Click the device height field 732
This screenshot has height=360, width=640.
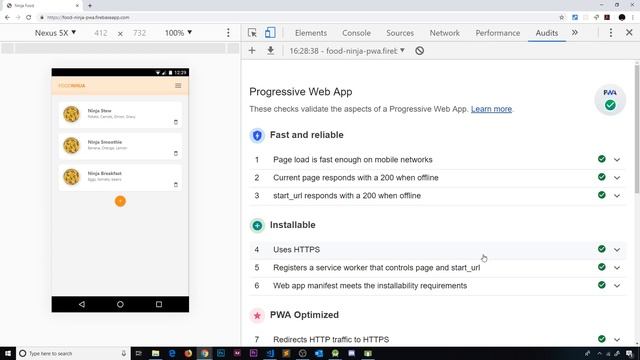coord(139,33)
